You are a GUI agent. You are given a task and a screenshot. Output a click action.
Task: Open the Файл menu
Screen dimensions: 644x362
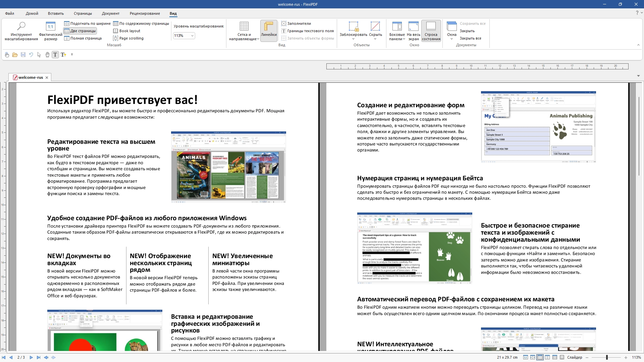click(10, 13)
